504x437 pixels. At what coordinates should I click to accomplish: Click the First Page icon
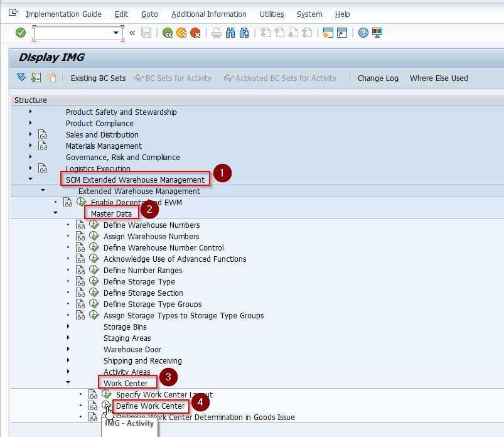point(265,33)
